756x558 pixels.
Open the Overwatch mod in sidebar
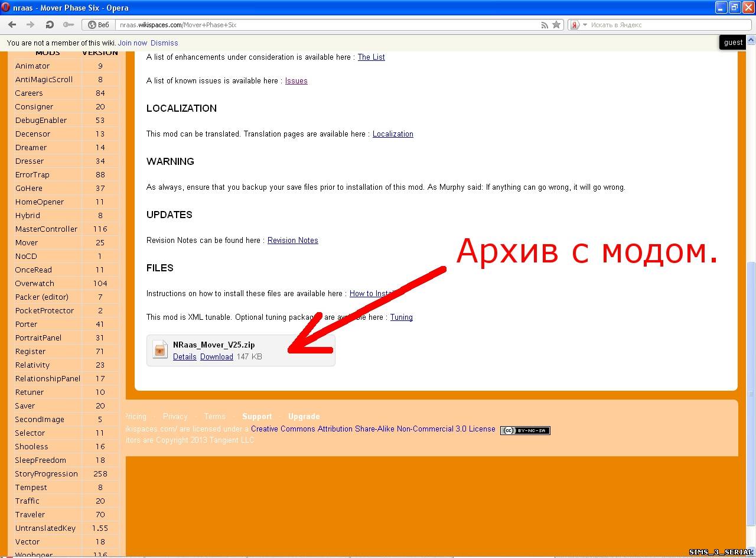[34, 283]
